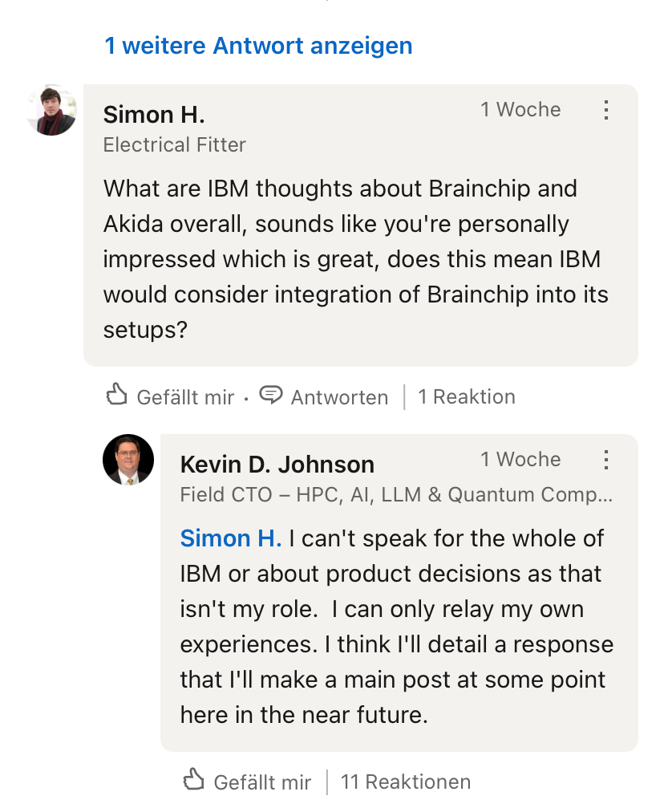The width and height of the screenshot is (664, 812).
Task: Expand "1 weitere Antwort anzeigen" link
Action: [x=258, y=46]
